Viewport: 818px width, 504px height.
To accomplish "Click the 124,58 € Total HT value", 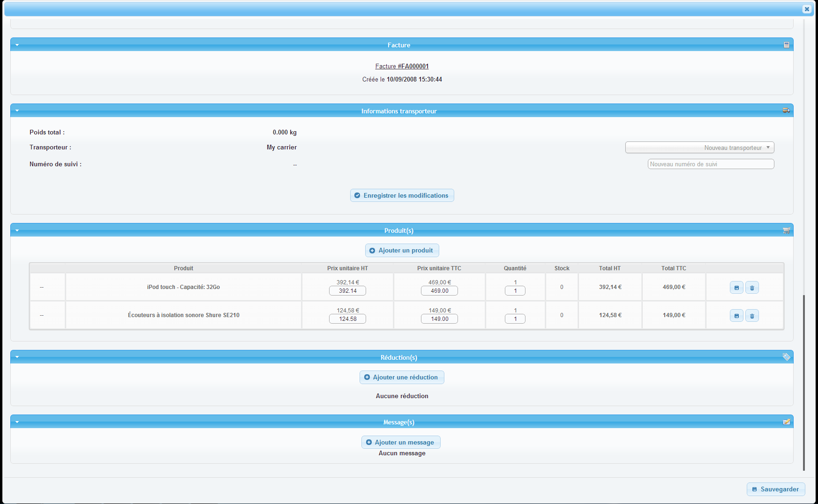I will 610,315.
